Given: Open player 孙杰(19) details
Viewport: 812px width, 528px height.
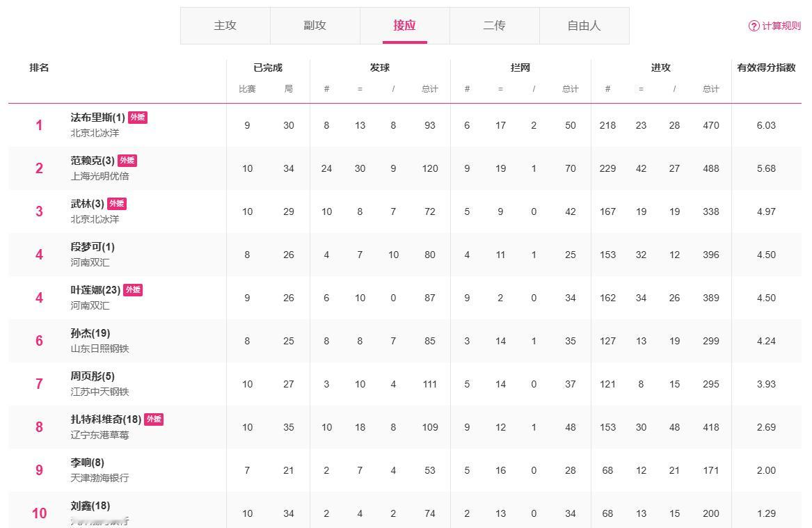Looking at the screenshot, I should pos(90,333).
